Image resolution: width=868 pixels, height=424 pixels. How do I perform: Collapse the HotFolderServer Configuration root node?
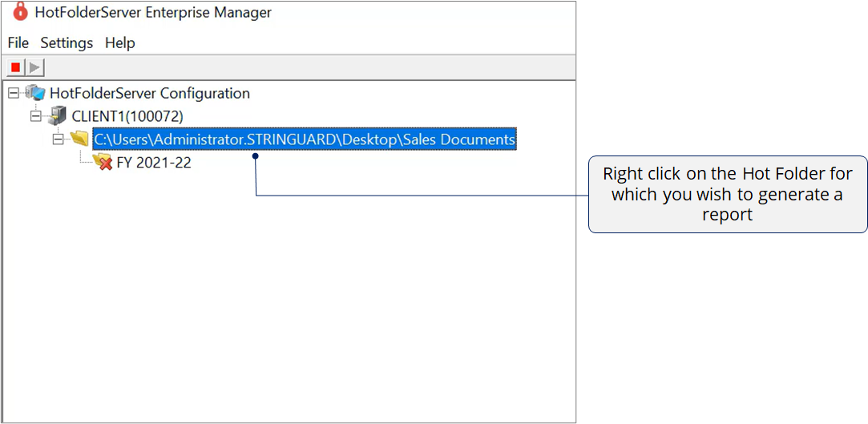(13, 93)
